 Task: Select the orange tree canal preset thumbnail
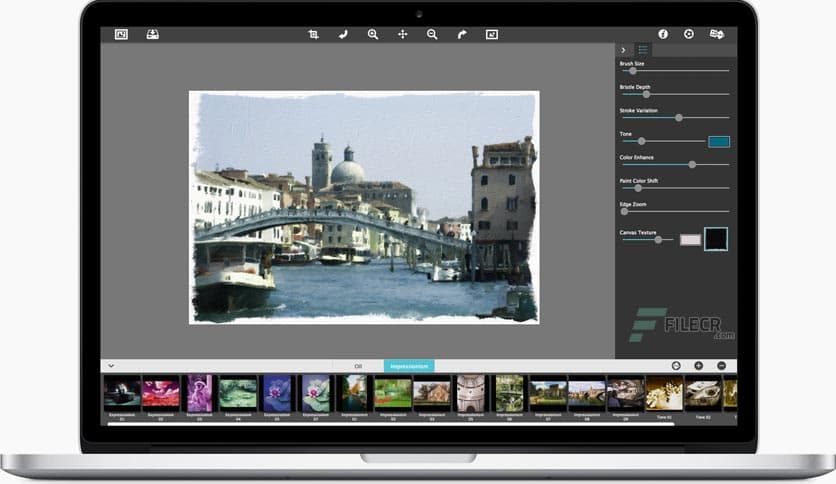point(354,393)
